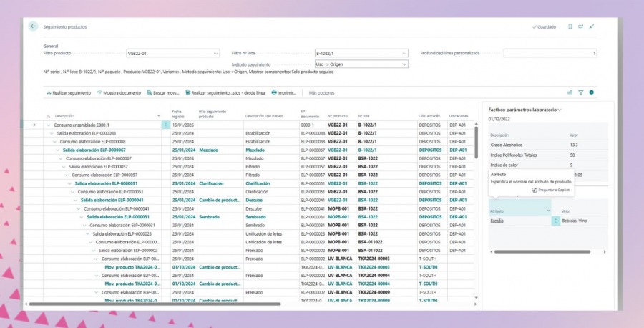Image resolution: width=644 pixels, height=328 pixels.
Task: Open the Más opciones menu
Action: pyautogui.click(x=321, y=92)
